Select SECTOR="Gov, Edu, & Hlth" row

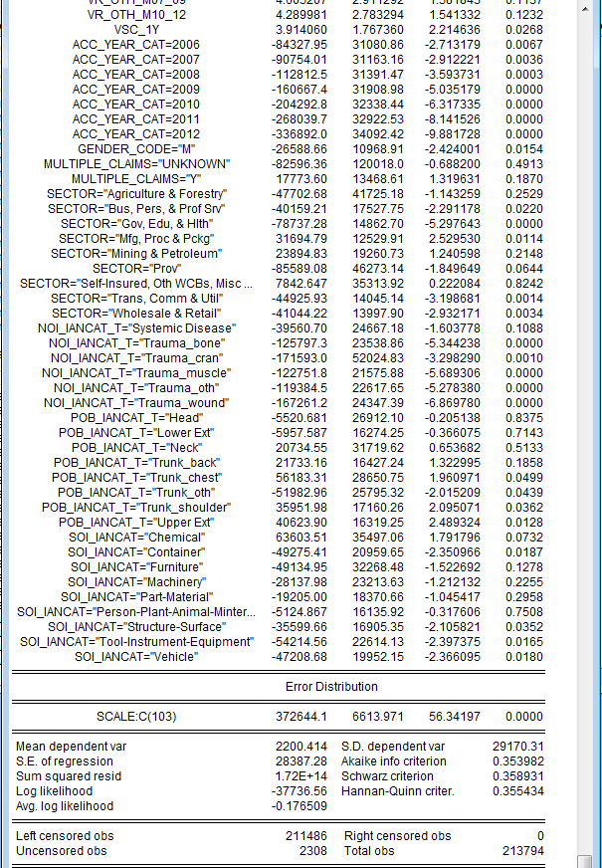[136, 224]
